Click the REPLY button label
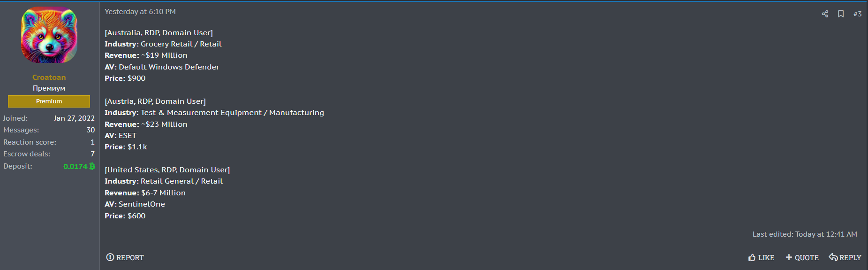Image resolution: width=868 pixels, height=270 pixels. [850, 258]
